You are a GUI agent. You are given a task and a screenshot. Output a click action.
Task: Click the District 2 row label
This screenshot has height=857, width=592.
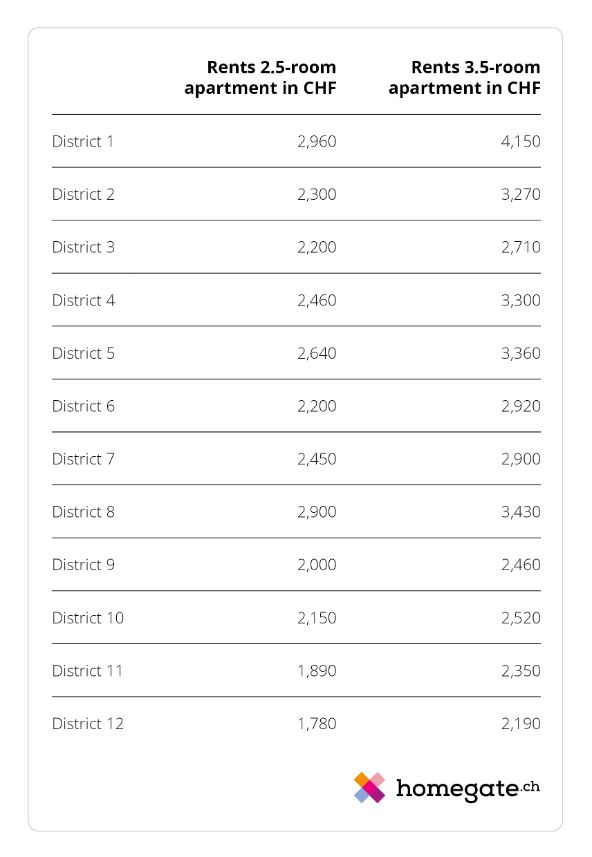tap(83, 195)
